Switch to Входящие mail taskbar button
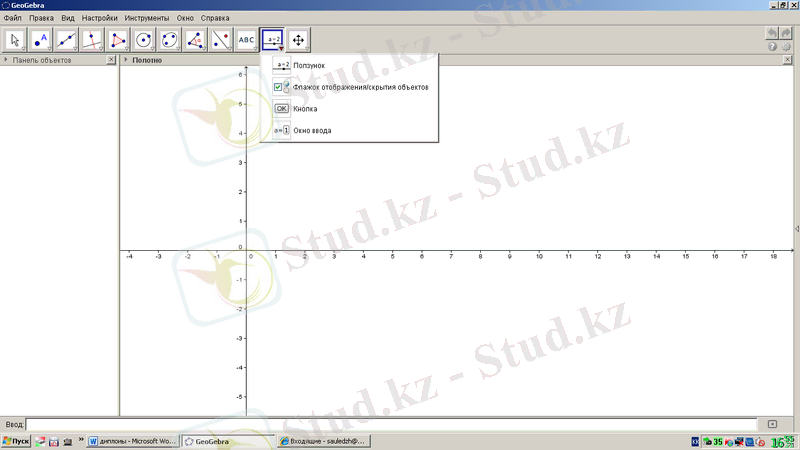Image resolution: width=800 pixels, height=450 pixels. pyautogui.click(x=323, y=442)
